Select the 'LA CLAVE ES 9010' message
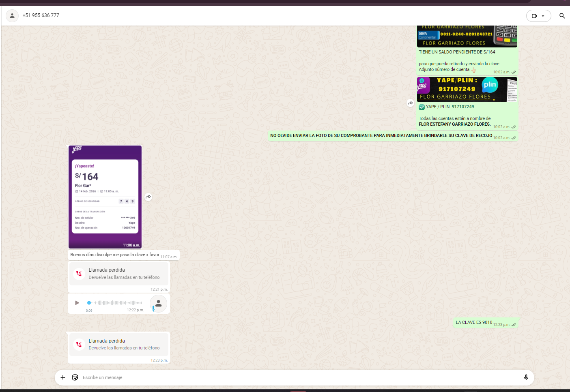570x392 pixels. pyautogui.click(x=473, y=323)
